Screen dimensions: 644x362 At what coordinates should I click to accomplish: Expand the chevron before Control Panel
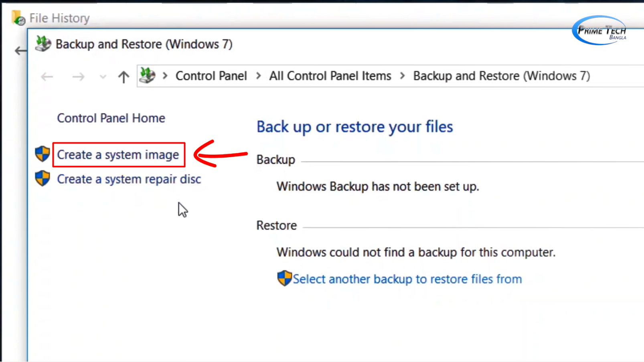(x=165, y=76)
